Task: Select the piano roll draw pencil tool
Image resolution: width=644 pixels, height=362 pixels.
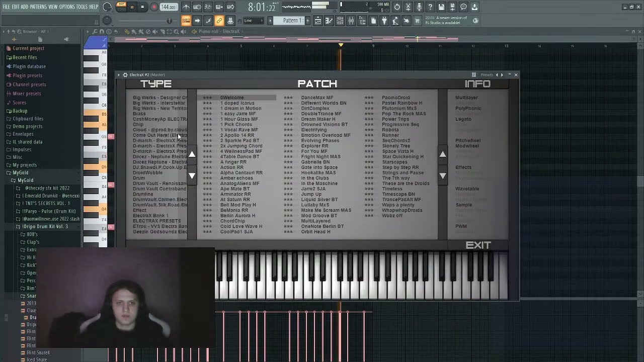Action: 127,32
